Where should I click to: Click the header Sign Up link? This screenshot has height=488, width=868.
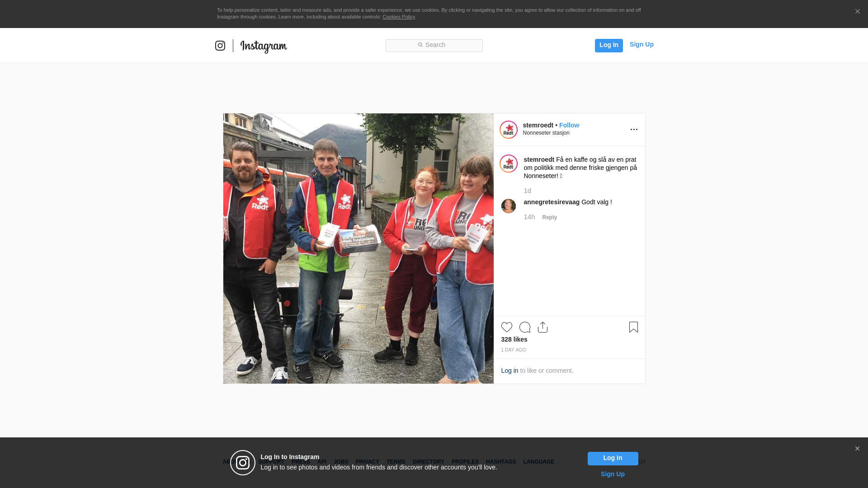(x=642, y=45)
